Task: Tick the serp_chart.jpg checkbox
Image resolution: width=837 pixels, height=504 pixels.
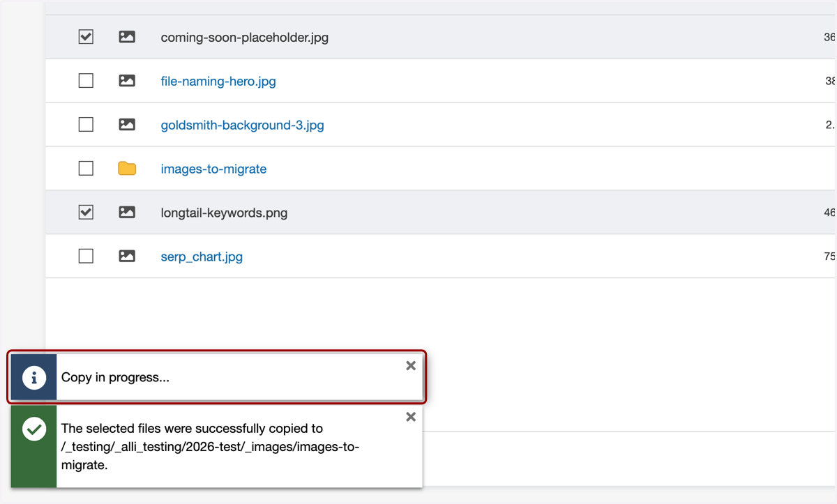Action: point(86,256)
